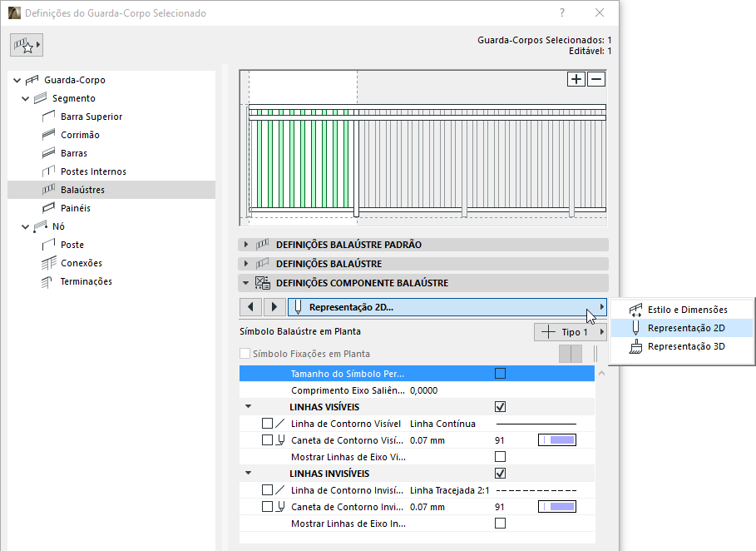The height and width of the screenshot is (551, 756).
Task: Go to previous page with left arrow
Action: (x=250, y=307)
